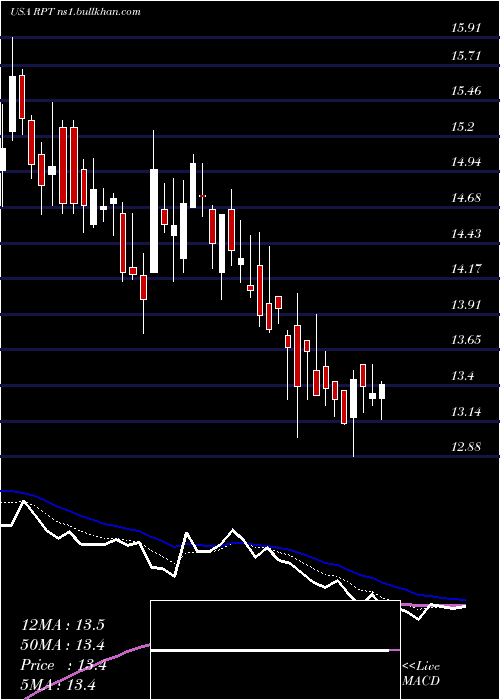
Task: Click the white-bordered MACD box
Action: (275, 650)
